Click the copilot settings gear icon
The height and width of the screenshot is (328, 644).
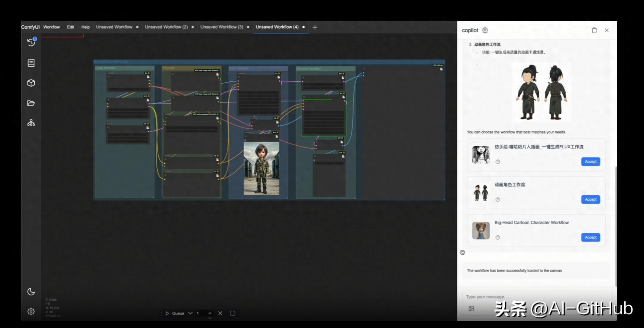(485, 30)
